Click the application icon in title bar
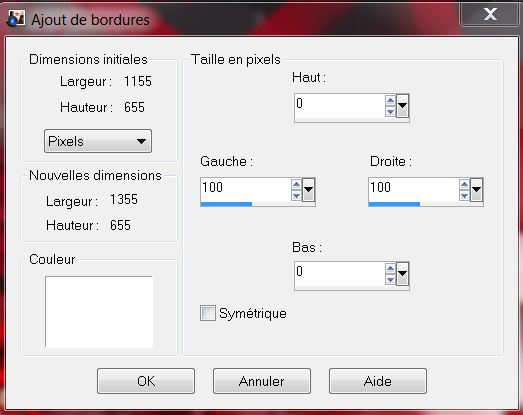The image size is (523, 415). click(15, 18)
